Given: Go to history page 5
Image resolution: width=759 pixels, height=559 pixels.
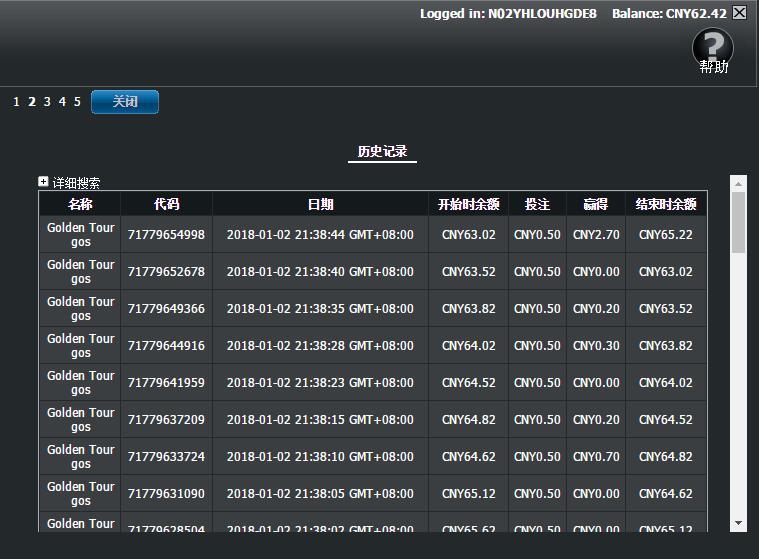Looking at the screenshot, I should tap(77, 102).
